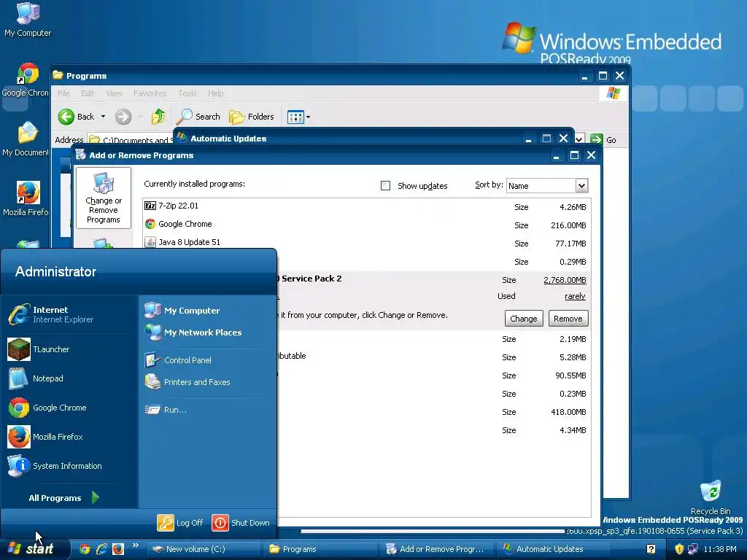Open the Edit menu in the Programs window
747x560 pixels.
[88, 93]
